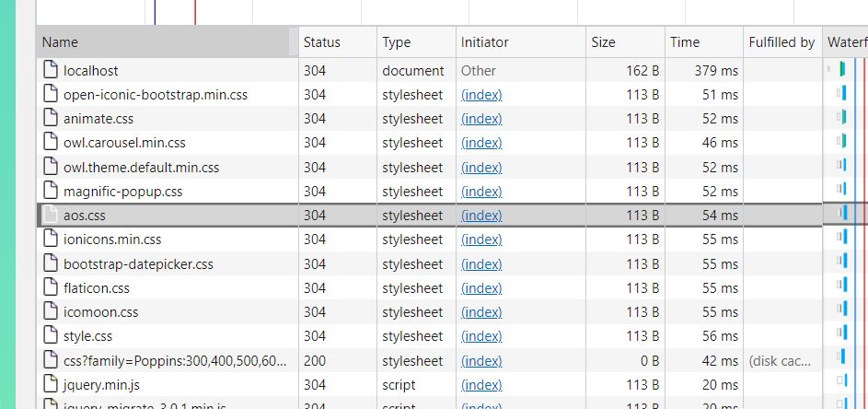Click the (disk cache) size cell
Viewport: 868px width, 409px height.
(x=780, y=361)
